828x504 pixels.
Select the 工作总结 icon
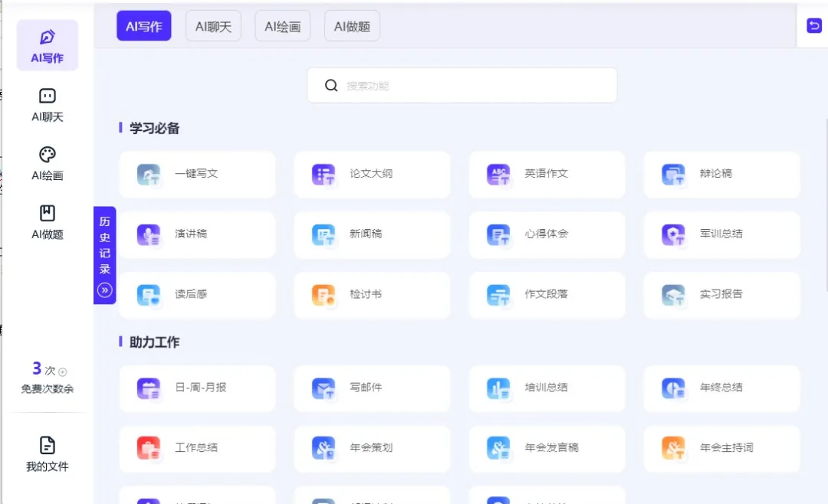(x=149, y=449)
